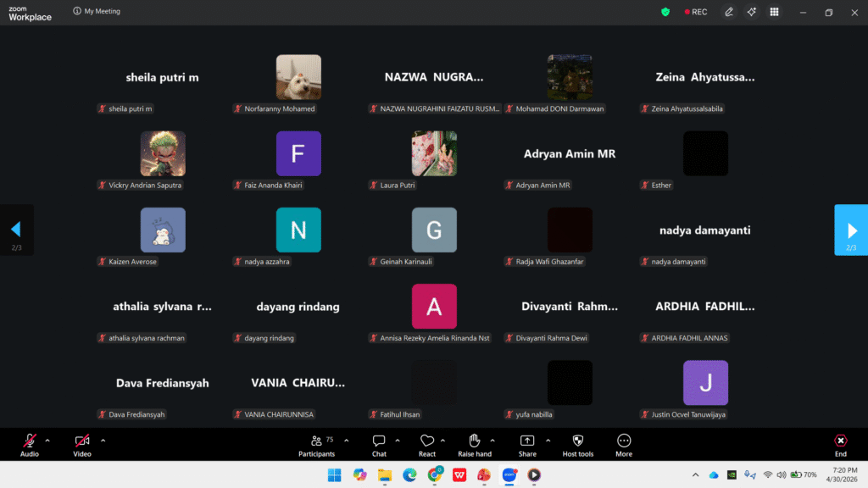The image size is (868, 488).
Task: Expand the Share options caret
Action: coord(548,441)
